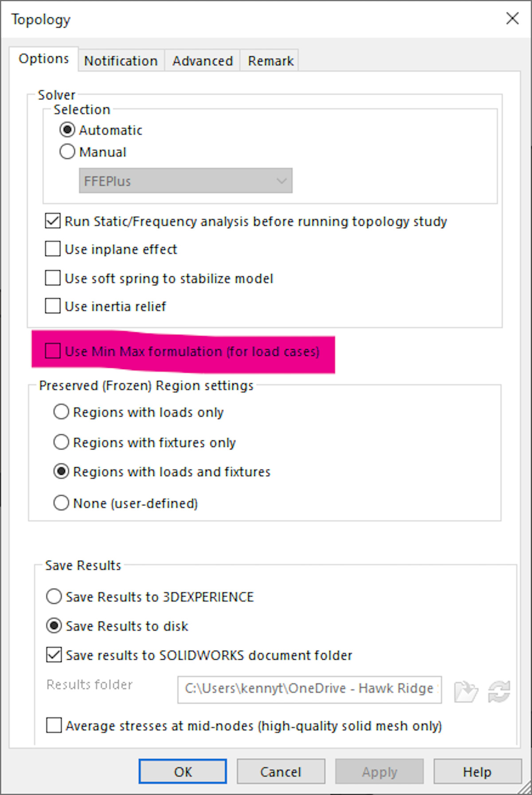532x795 pixels.
Task: Open the FFEPlus solver dropdown
Action: point(281,181)
